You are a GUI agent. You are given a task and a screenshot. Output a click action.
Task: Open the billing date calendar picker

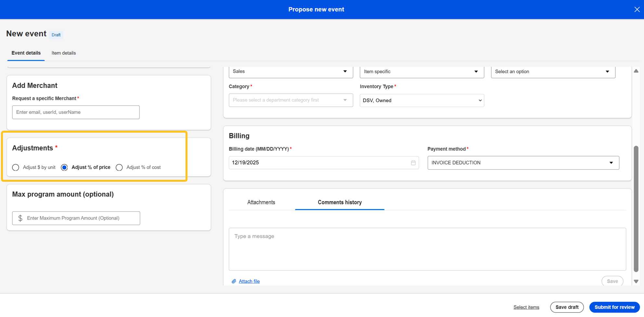click(x=413, y=163)
